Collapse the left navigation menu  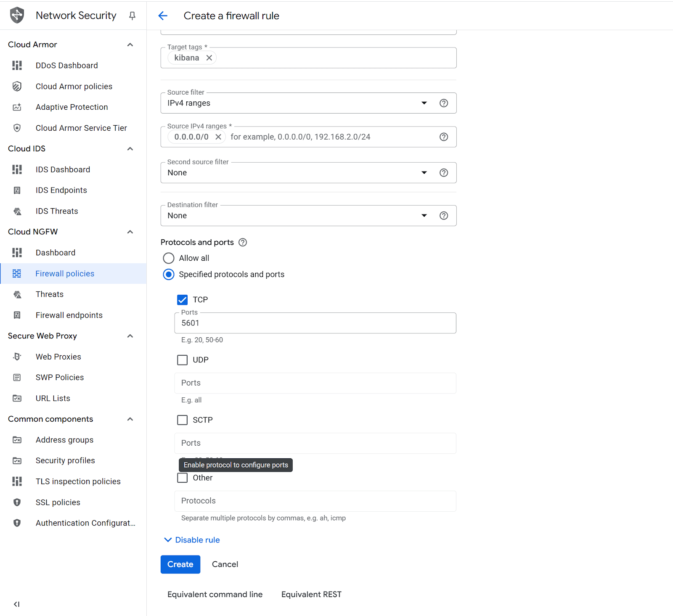tap(16, 604)
